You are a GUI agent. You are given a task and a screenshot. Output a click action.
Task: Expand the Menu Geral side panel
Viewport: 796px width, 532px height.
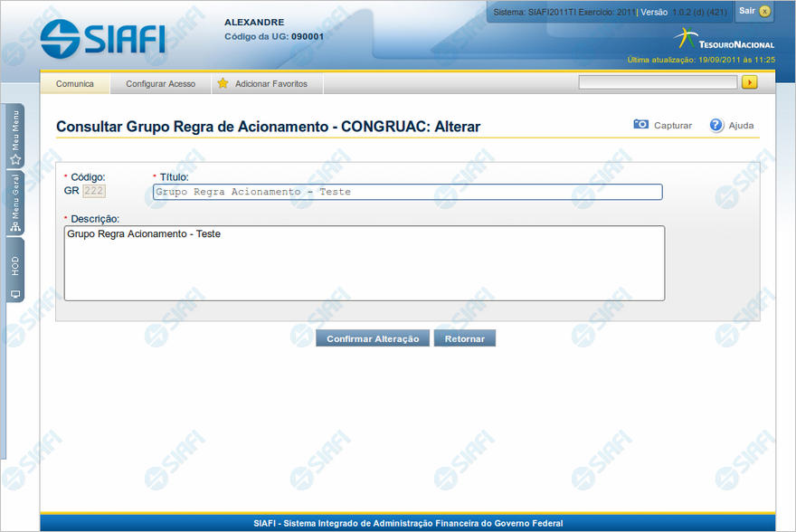(14, 203)
